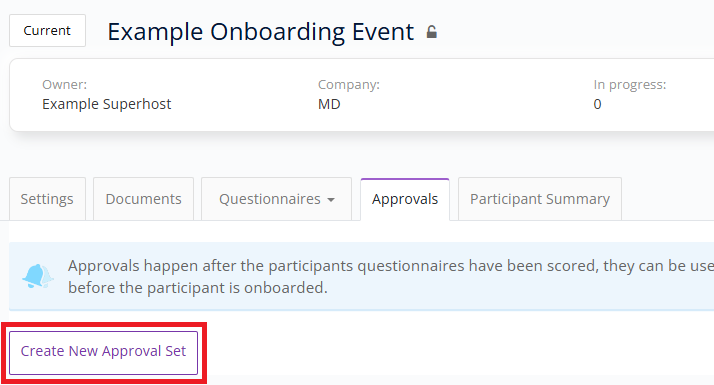
Task: Expand the Questionnaires dropdown arrow
Action: click(331, 200)
